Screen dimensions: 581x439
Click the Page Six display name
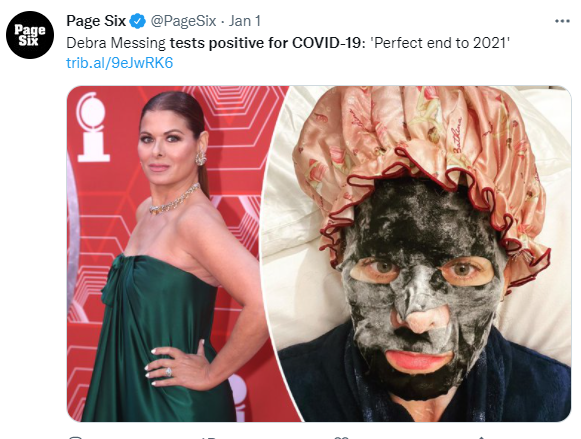coord(96,21)
